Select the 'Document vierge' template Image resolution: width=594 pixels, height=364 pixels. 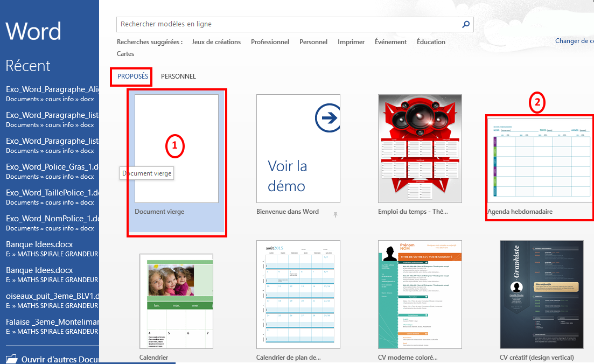click(176, 148)
